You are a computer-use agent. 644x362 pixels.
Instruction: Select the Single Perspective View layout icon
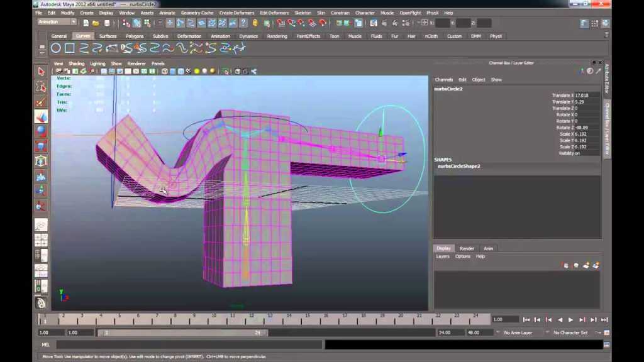coord(41,225)
